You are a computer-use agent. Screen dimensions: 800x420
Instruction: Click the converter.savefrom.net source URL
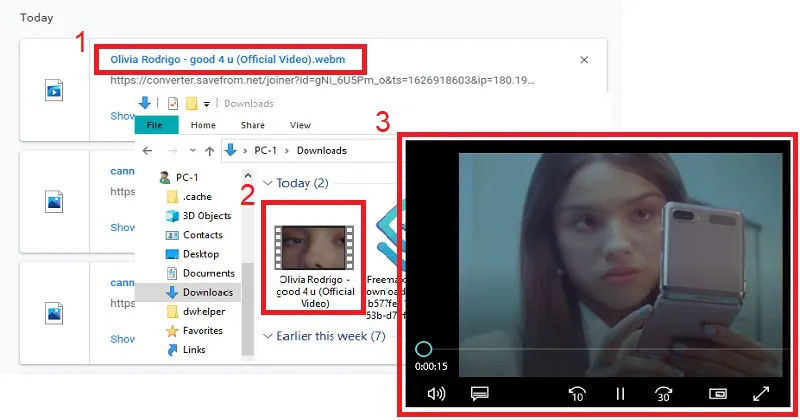(x=322, y=80)
